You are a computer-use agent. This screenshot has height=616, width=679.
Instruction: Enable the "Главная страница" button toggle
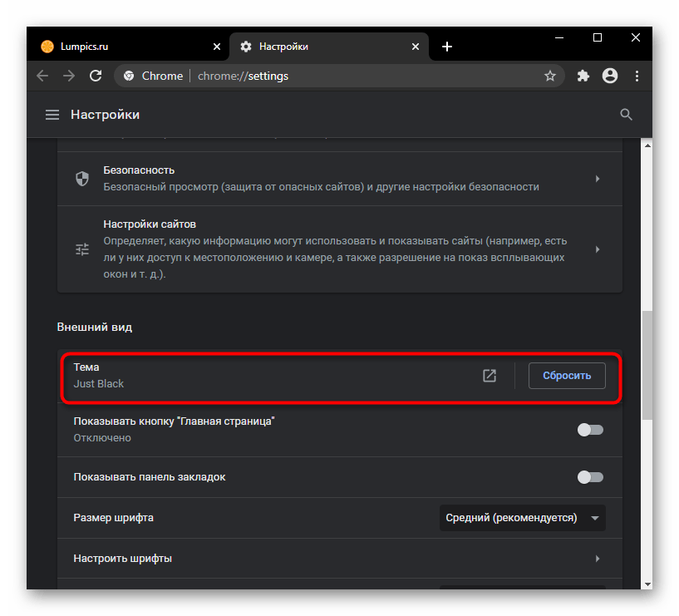(x=590, y=430)
